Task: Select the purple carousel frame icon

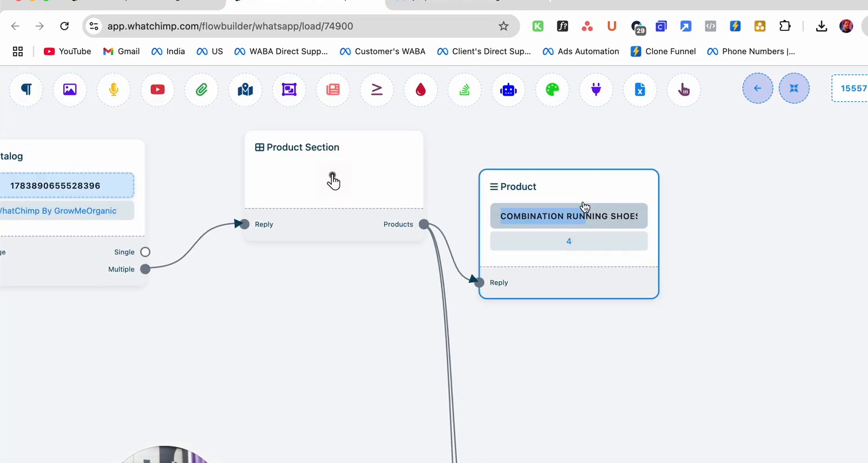Action: click(290, 90)
